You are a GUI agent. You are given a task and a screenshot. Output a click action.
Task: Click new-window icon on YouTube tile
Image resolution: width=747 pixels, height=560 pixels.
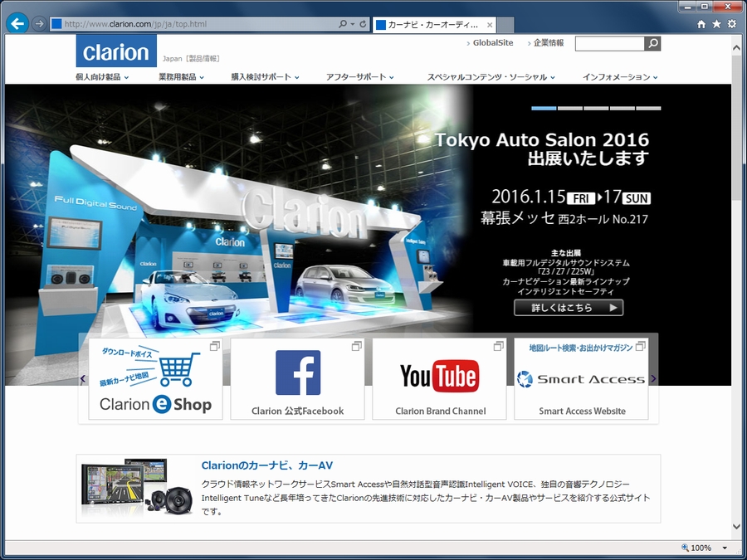tap(498, 346)
